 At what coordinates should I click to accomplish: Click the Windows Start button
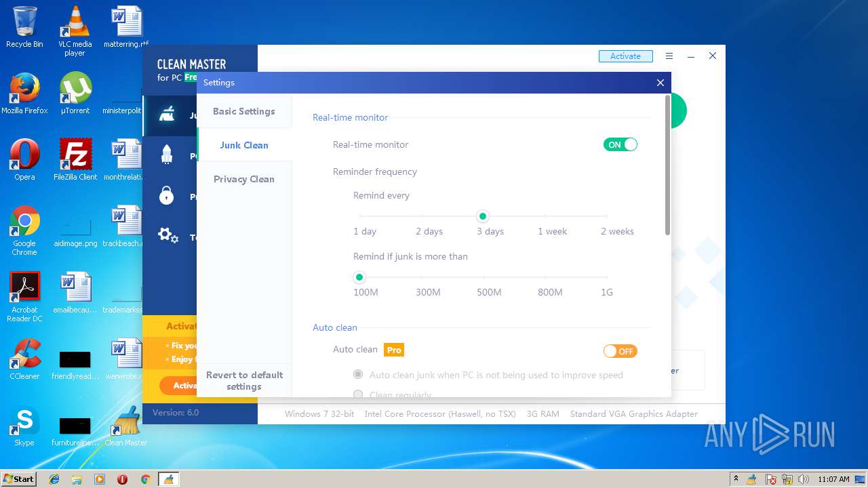coord(19,479)
